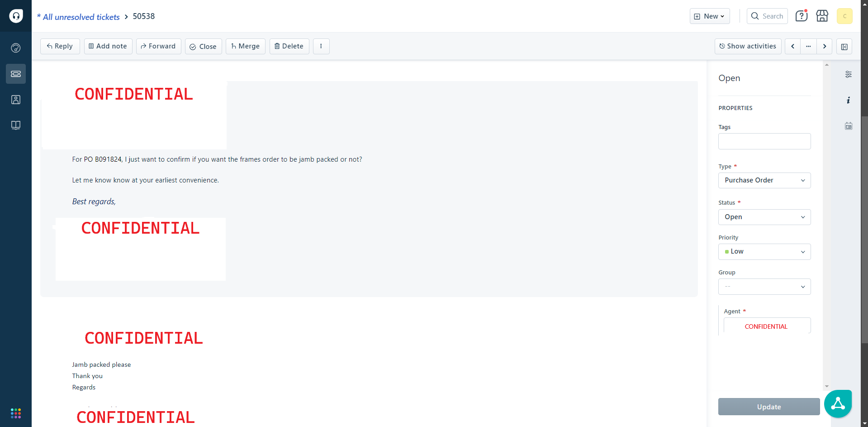Click the user profile avatar

[x=844, y=16]
